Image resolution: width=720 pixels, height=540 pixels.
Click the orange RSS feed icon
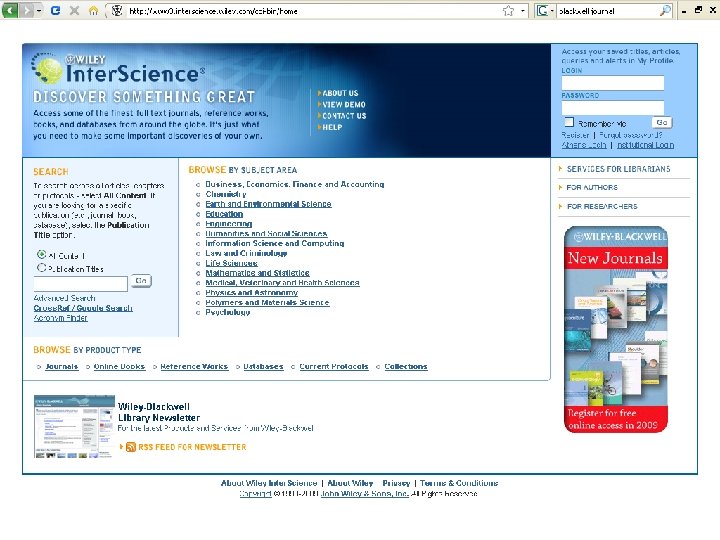tap(130, 447)
